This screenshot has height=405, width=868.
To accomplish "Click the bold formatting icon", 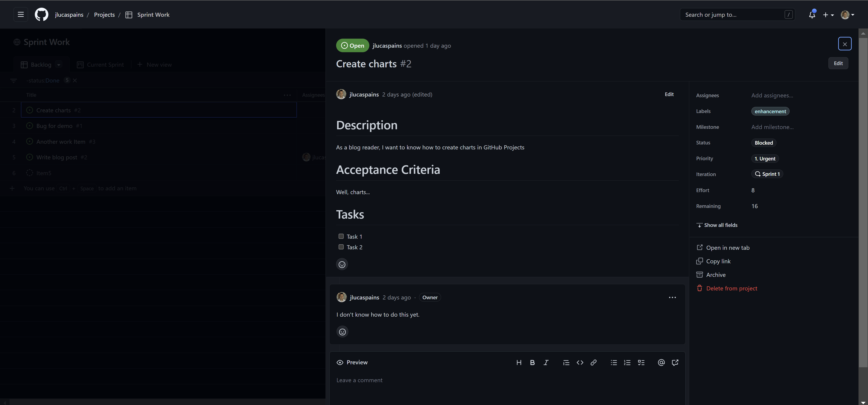I will tap(532, 362).
